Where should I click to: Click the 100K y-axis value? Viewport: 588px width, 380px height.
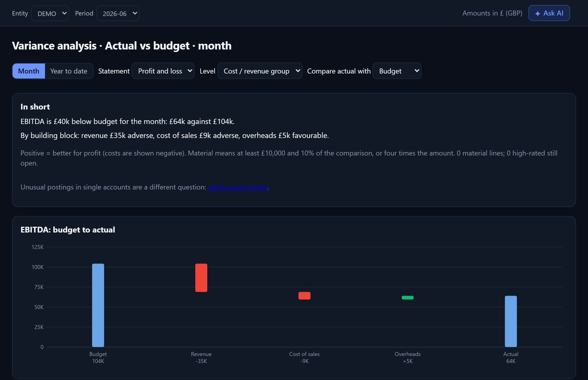tap(37, 267)
